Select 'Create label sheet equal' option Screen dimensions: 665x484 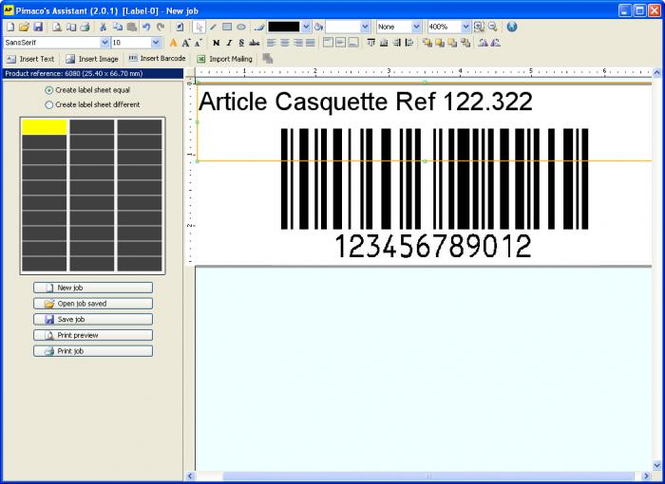[50, 90]
